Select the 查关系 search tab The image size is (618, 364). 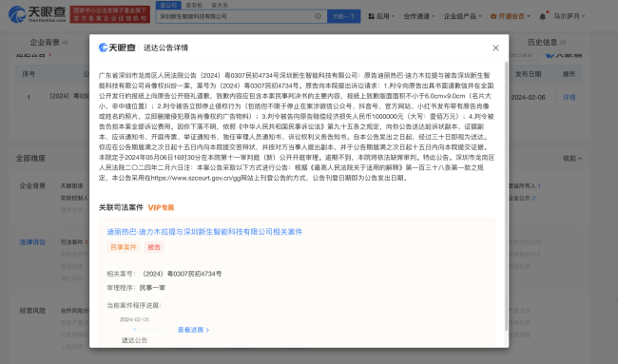[220, 5]
